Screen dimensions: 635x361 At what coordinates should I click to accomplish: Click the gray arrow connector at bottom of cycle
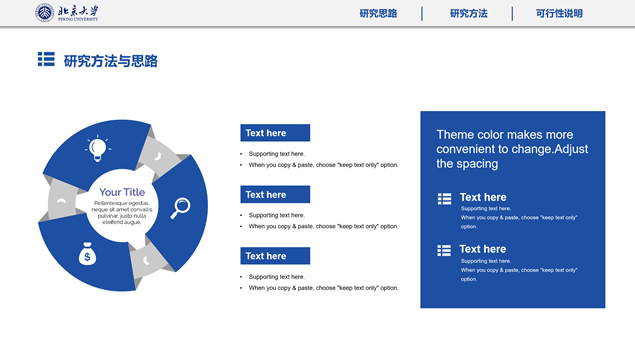point(147,261)
